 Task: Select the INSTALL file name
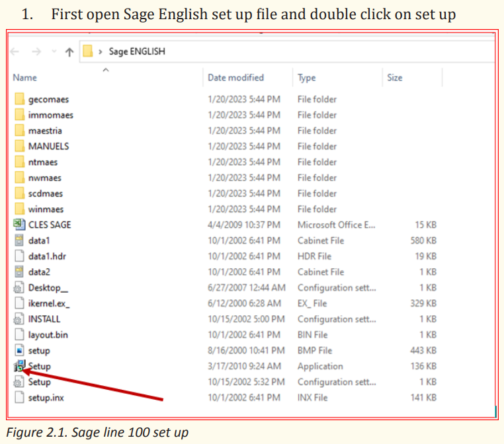[44, 319]
